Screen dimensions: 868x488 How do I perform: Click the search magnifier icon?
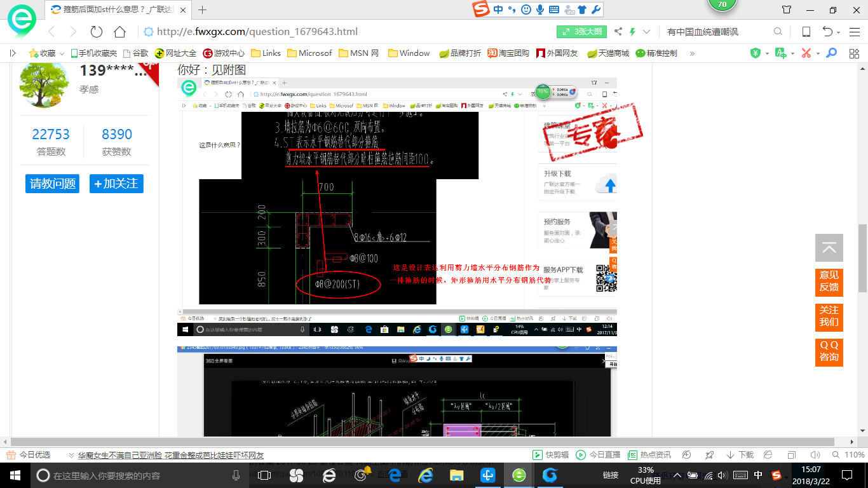coord(778,32)
